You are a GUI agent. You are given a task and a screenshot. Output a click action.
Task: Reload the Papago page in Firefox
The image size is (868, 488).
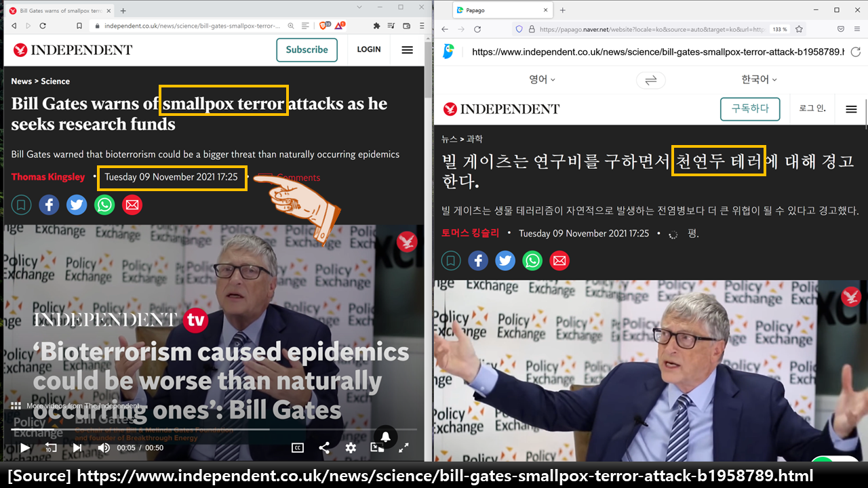coord(477,29)
